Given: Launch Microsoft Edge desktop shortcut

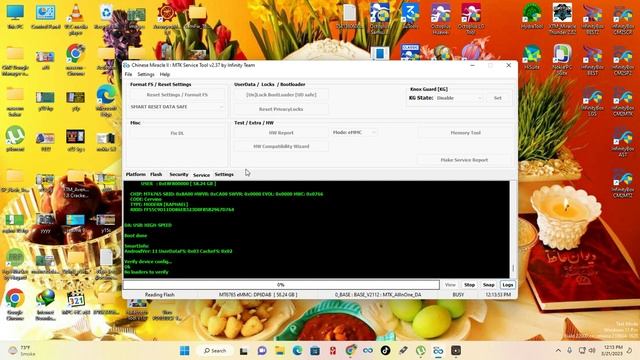Looking at the screenshot, I should coord(106,100).
